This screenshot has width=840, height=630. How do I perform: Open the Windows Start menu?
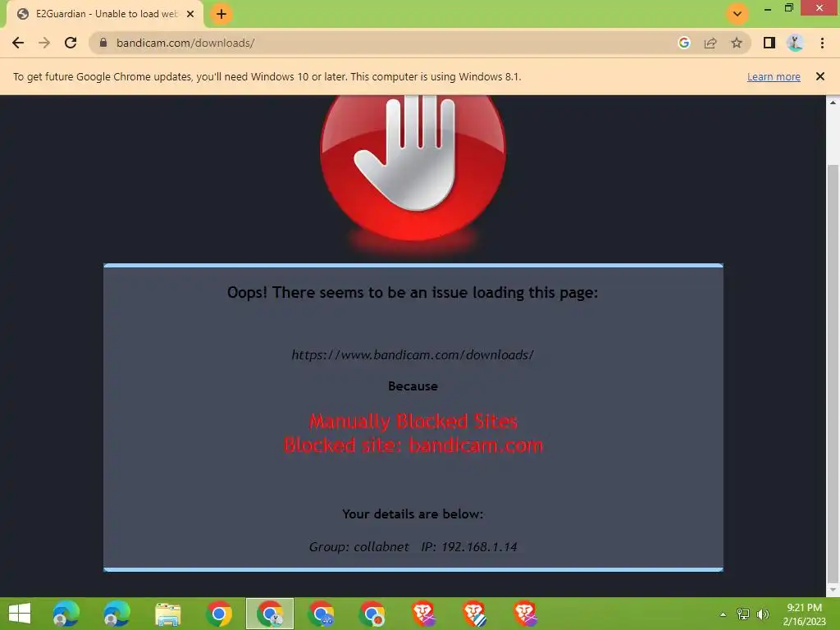[x=20, y=614]
